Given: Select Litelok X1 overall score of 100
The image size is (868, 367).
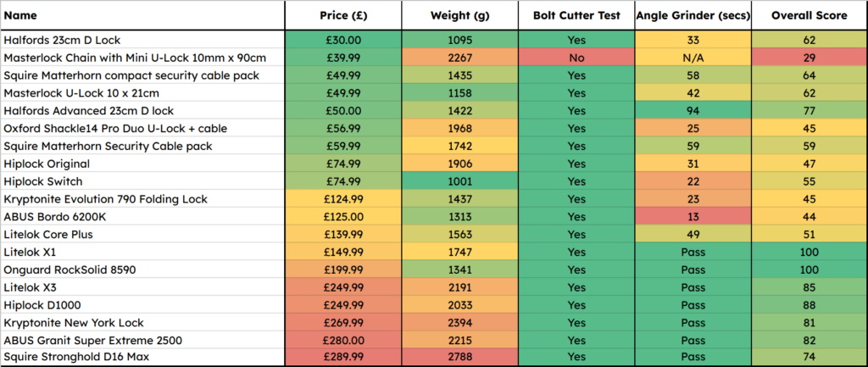Looking at the screenshot, I should coord(809,252).
